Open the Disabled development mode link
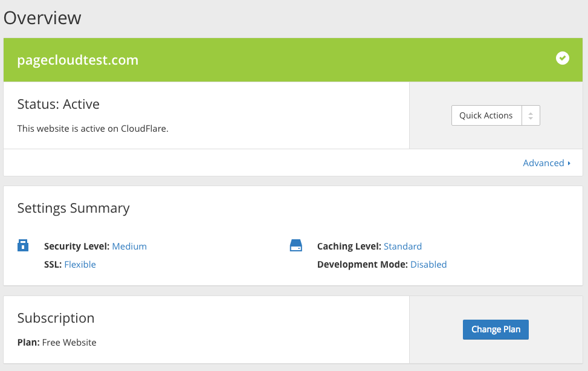 pyautogui.click(x=428, y=265)
